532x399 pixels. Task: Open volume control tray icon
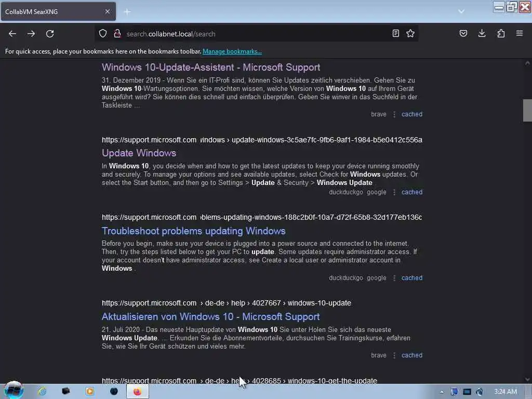pyautogui.click(x=479, y=392)
